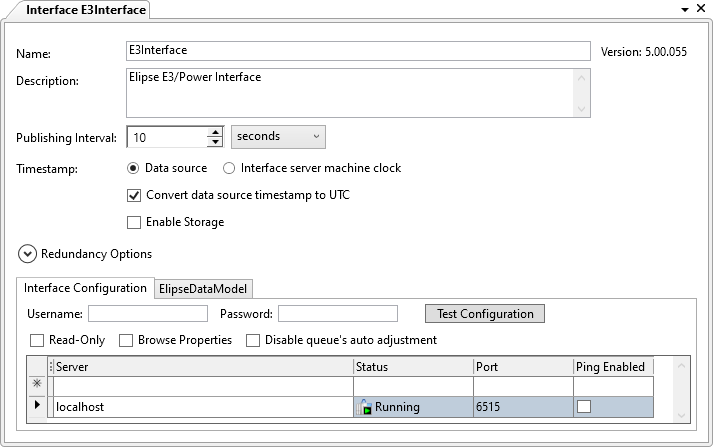Click the Ping Enabled column header
Screen dimensions: 713x447
[613, 367]
